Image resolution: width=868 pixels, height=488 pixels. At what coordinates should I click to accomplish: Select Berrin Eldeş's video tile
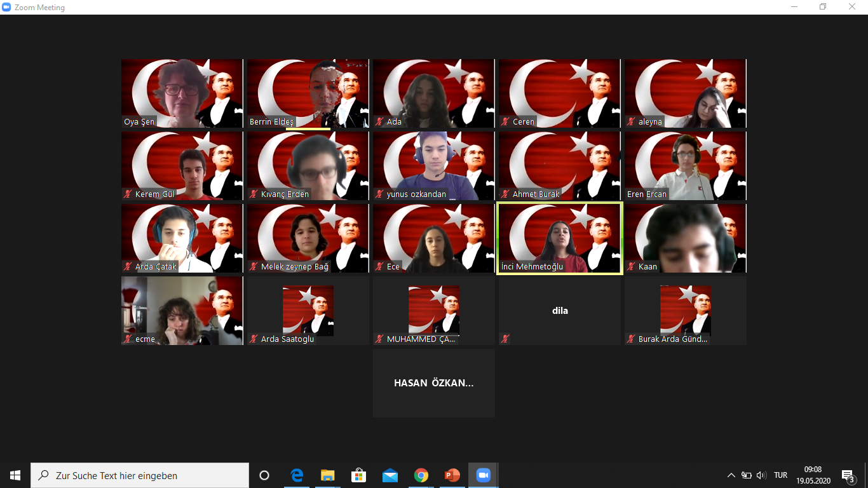tap(308, 93)
